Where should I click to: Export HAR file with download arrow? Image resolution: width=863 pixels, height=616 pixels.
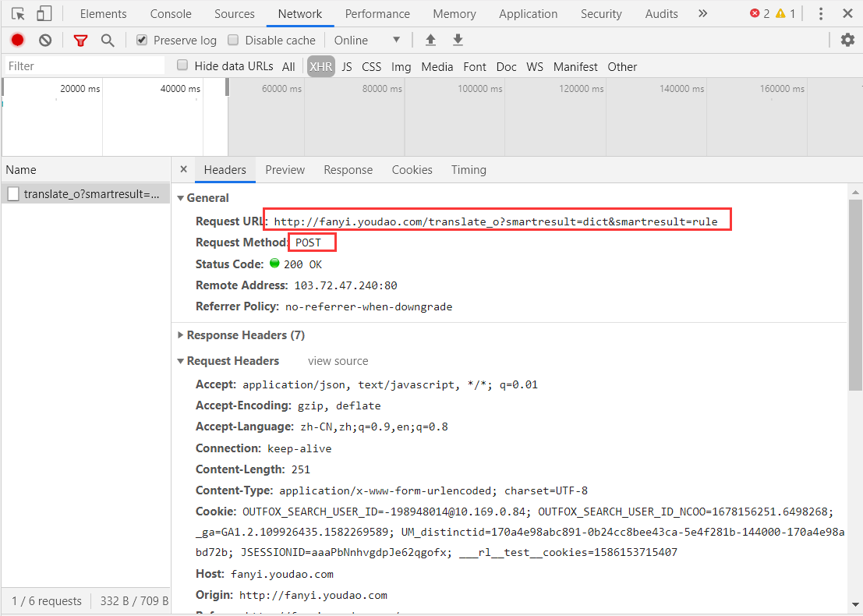point(458,40)
